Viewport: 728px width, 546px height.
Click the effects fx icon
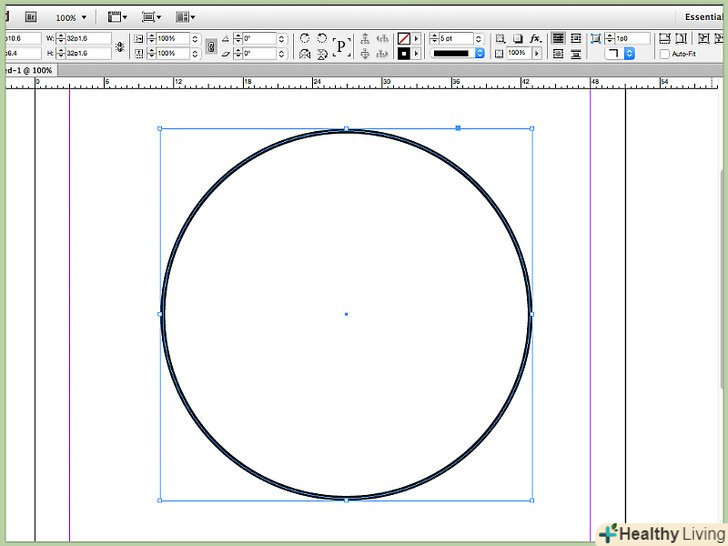pyautogui.click(x=536, y=38)
